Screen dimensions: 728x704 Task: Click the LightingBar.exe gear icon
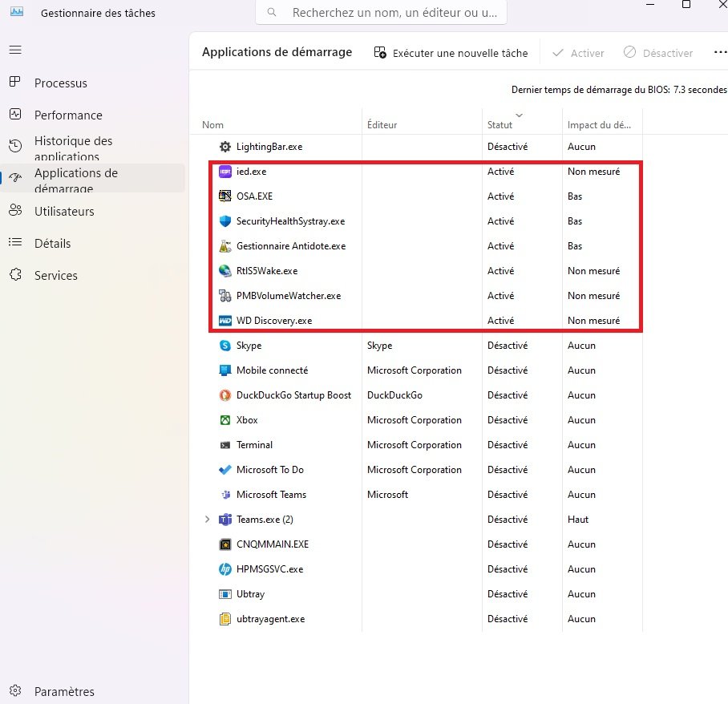[225, 147]
